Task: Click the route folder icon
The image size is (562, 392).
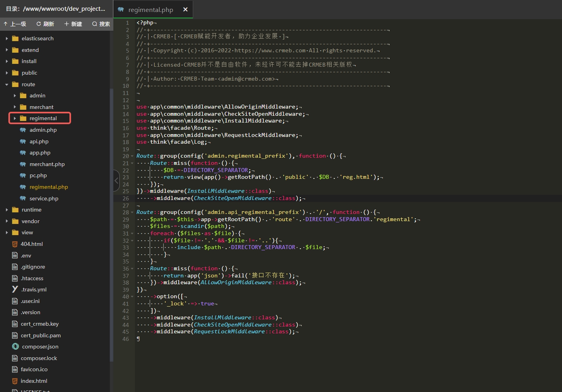Action: [16, 84]
